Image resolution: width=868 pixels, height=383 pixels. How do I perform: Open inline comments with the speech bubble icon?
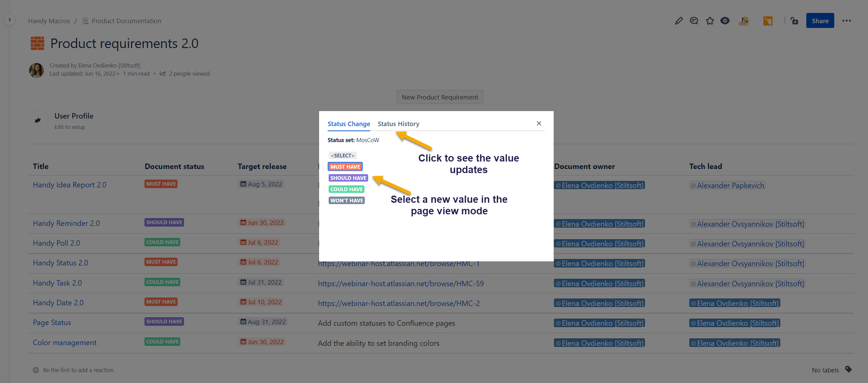tap(694, 20)
